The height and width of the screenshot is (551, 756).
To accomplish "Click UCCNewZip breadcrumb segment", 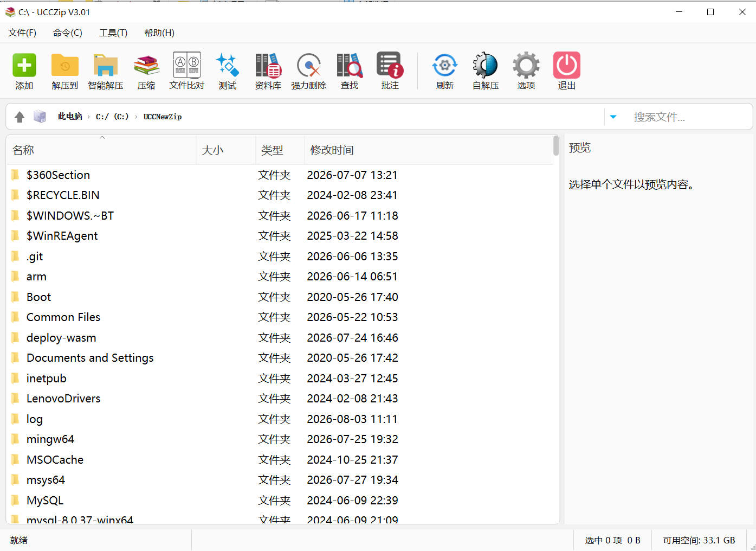I will click(x=163, y=117).
